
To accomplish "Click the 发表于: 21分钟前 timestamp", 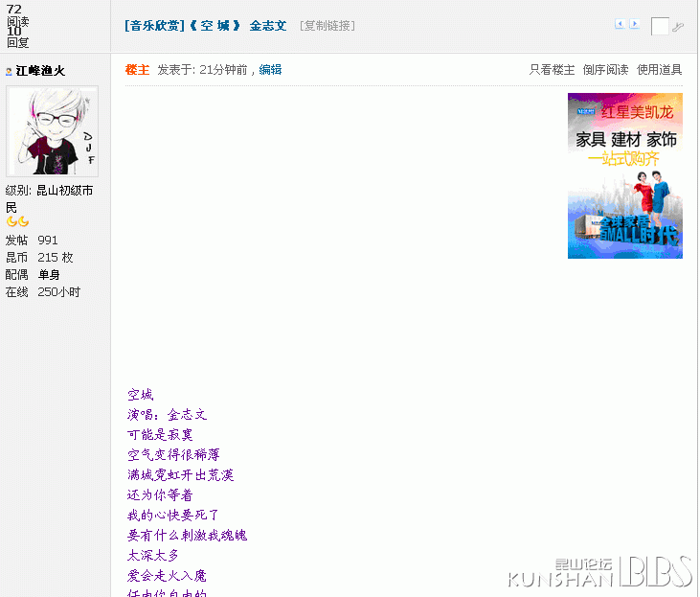I will point(202,70).
